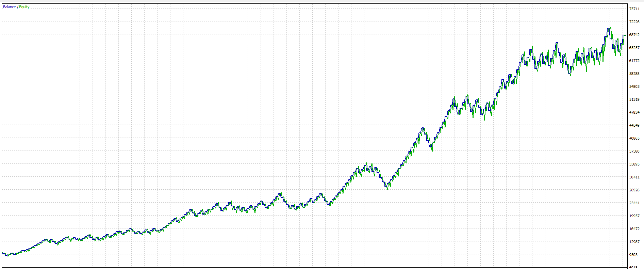Click the green Equity legend label
Screen dimensions: 644x269
click(24, 7)
